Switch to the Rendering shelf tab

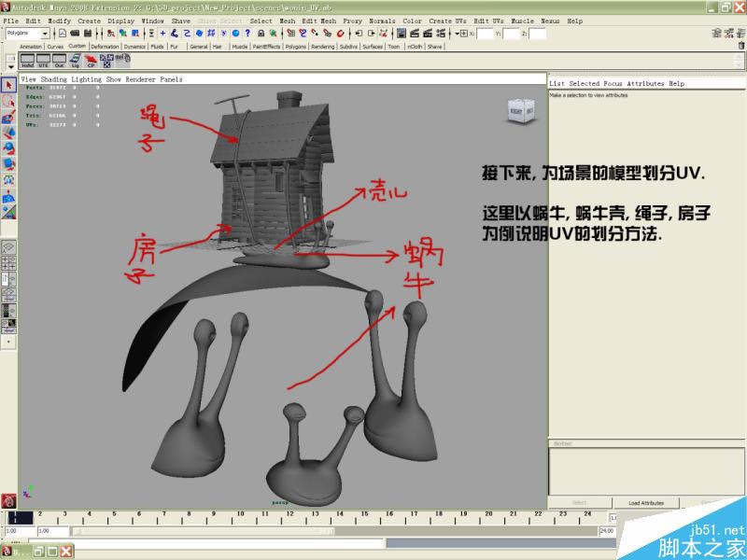[x=322, y=47]
